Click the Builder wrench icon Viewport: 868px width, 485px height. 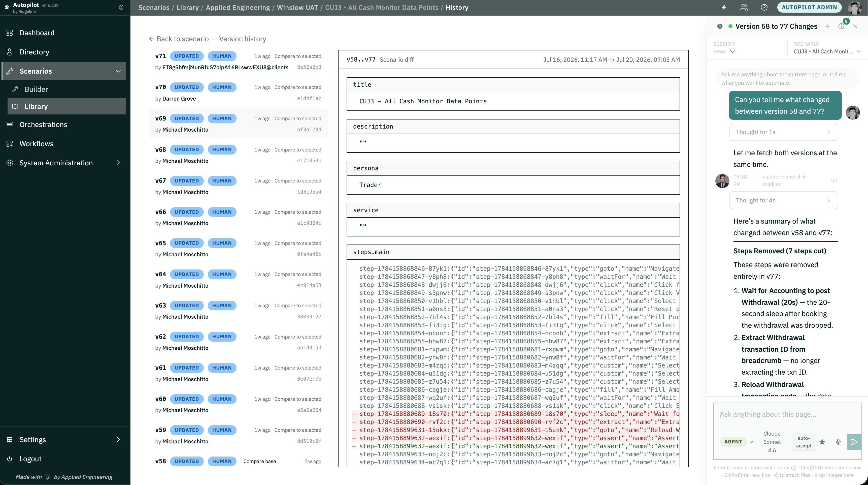15,89
